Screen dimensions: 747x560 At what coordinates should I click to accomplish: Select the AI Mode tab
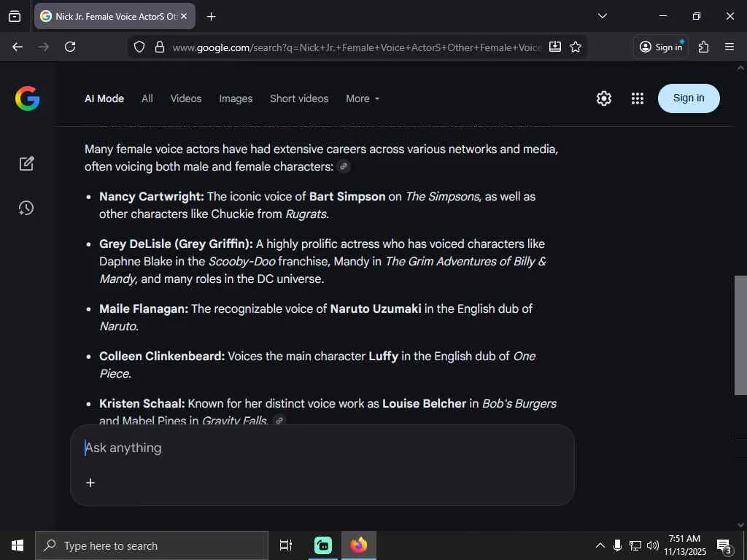(104, 98)
